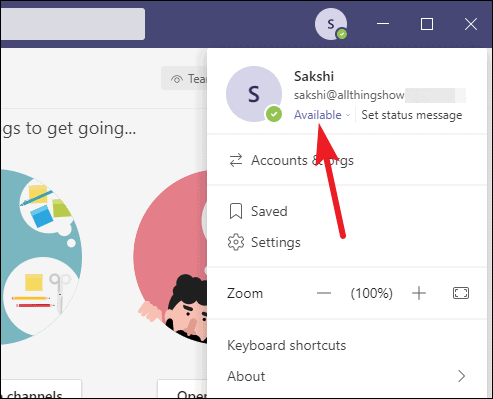Click the sakshi@allthingshow email text
Image resolution: width=493 pixels, height=399 pixels.
tap(349, 95)
